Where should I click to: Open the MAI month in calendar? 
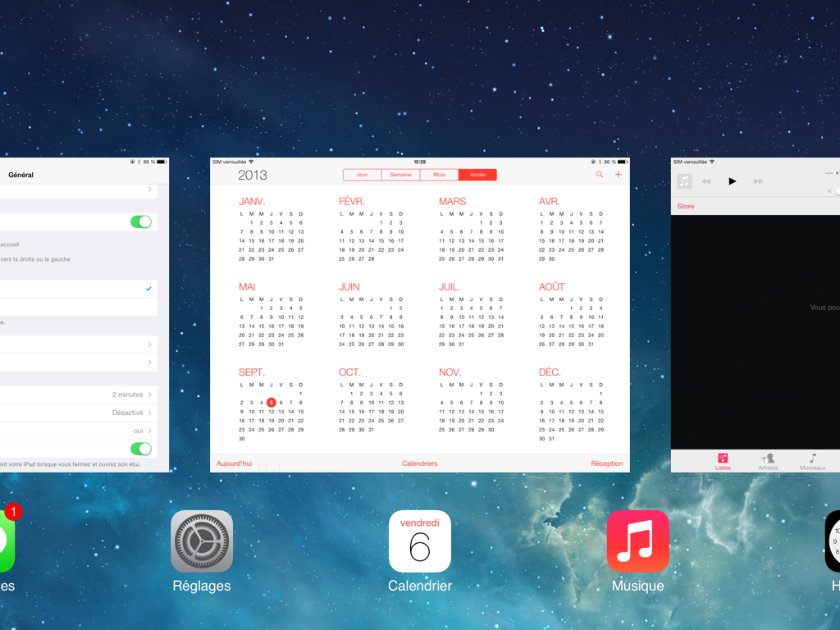[x=271, y=316]
